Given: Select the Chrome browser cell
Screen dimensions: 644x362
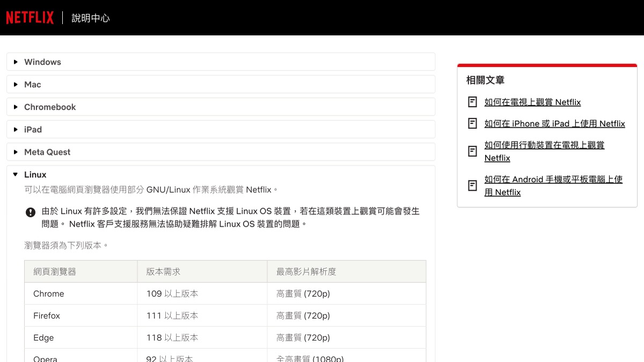Looking at the screenshot, I should (x=81, y=294).
